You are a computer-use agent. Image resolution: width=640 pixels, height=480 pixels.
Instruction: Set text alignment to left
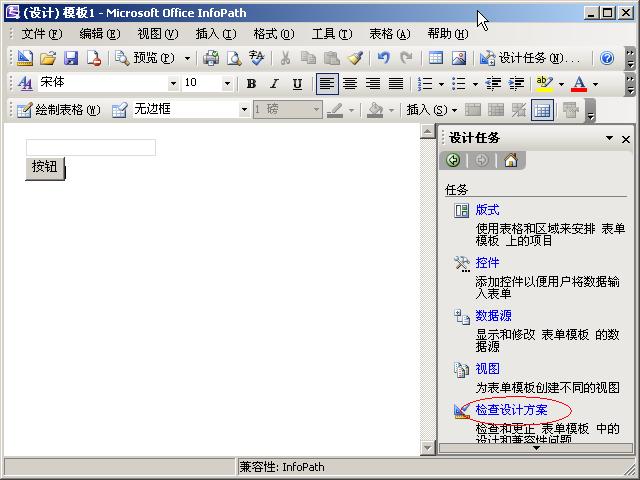[327, 84]
